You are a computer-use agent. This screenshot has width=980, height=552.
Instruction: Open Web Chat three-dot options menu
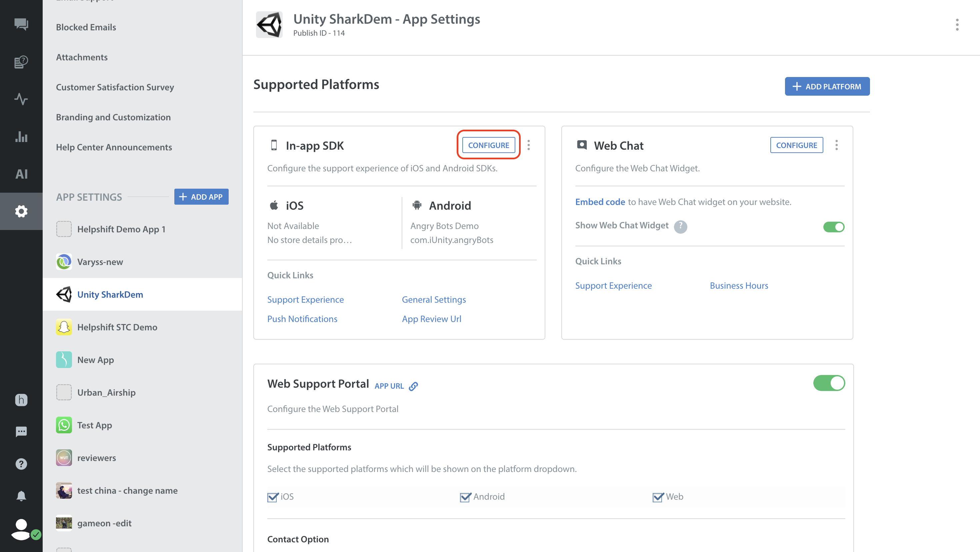[x=836, y=145]
